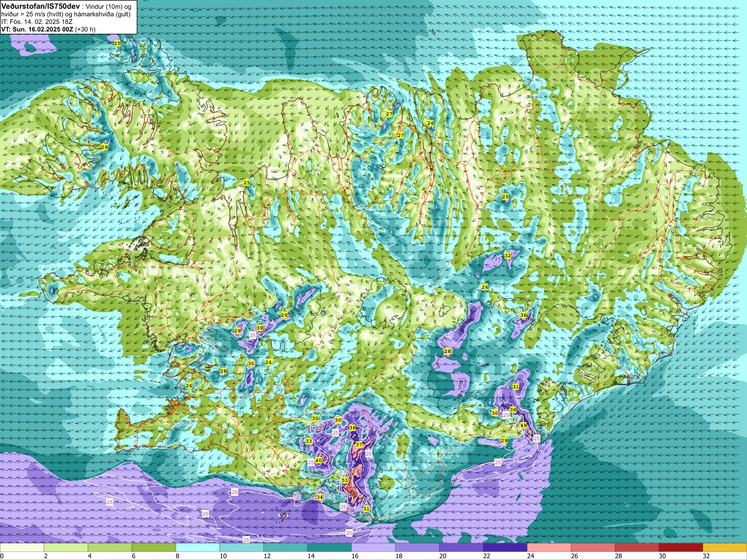Select the dark red 30–32 legend swatch
This screenshot has height=560, width=747.
click(x=680, y=548)
